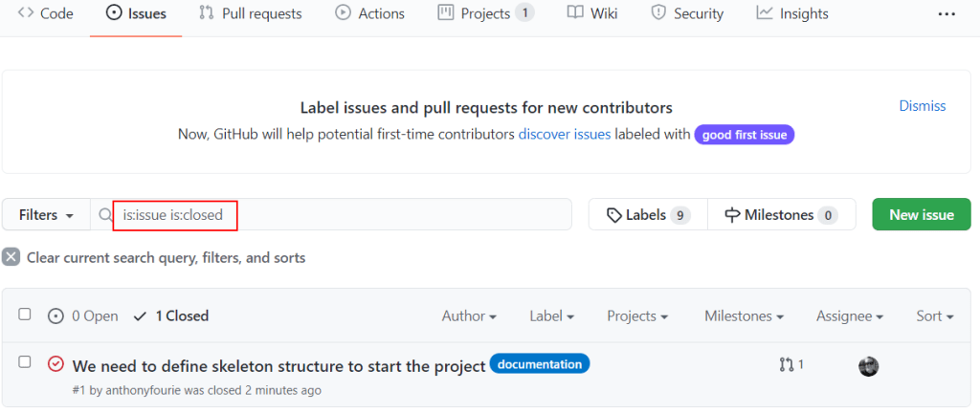The height and width of the screenshot is (413, 980).
Task: Click the assignee avatar on the issue
Action: [868, 366]
